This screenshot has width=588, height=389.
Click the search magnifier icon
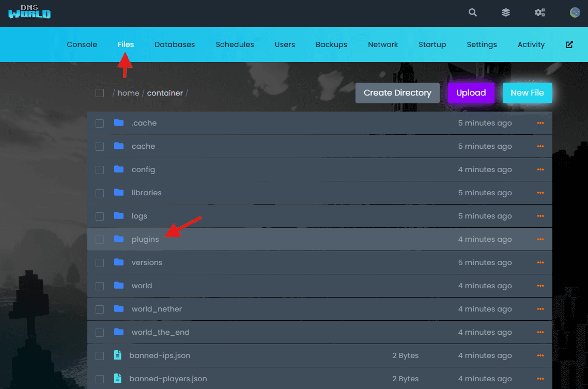[x=472, y=13]
